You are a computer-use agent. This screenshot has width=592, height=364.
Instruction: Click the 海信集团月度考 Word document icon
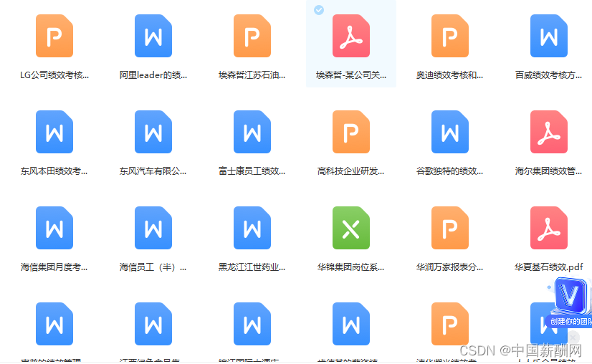[54, 228]
